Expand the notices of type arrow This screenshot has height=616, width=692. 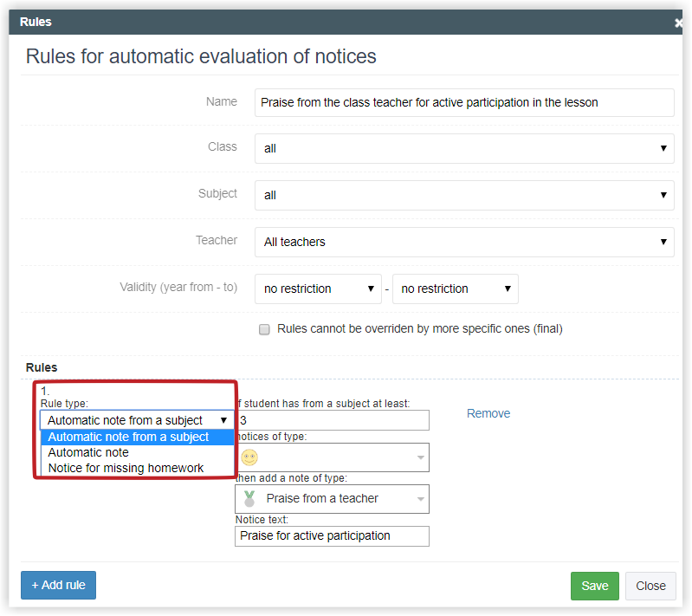tap(421, 457)
